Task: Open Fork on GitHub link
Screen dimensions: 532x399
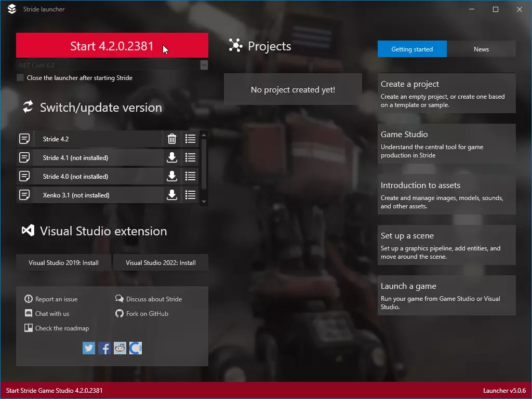Action: 142,313
